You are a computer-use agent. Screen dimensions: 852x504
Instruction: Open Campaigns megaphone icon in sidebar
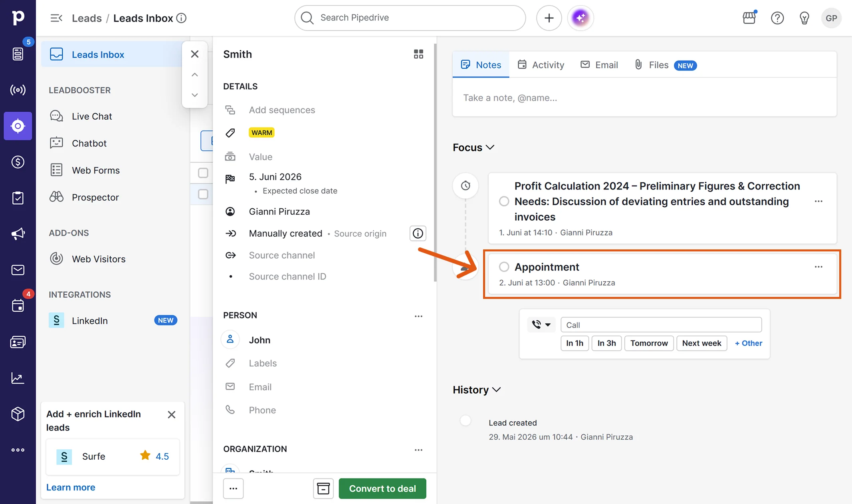(18, 234)
